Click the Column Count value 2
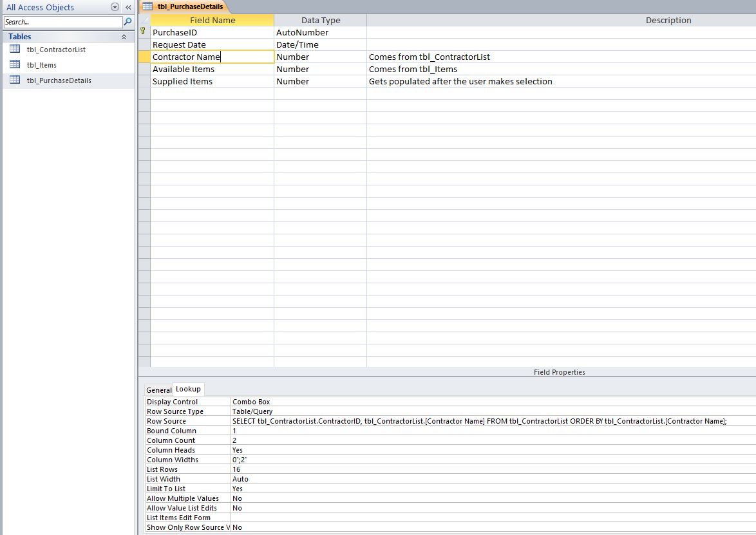Image resolution: width=756 pixels, height=535 pixels. click(x=493, y=440)
